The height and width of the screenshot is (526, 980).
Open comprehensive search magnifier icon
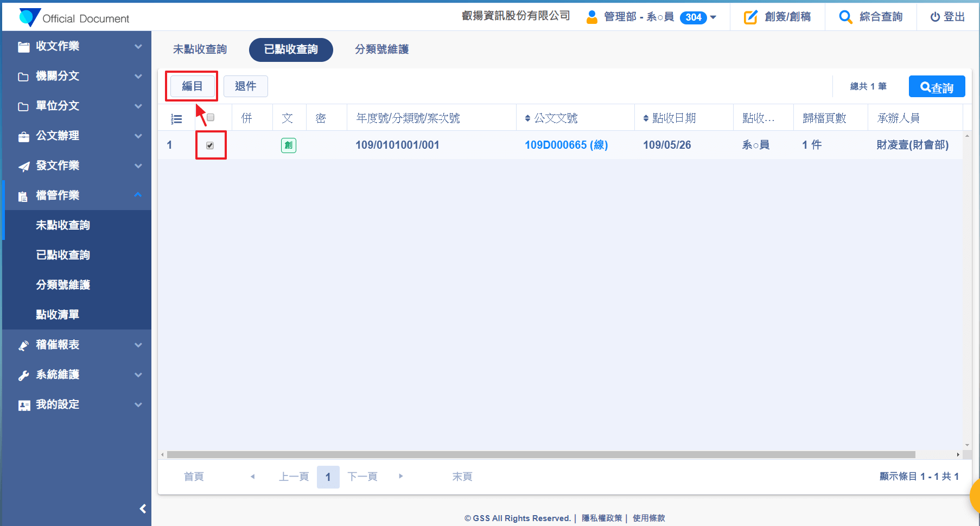click(x=845, y=17)
